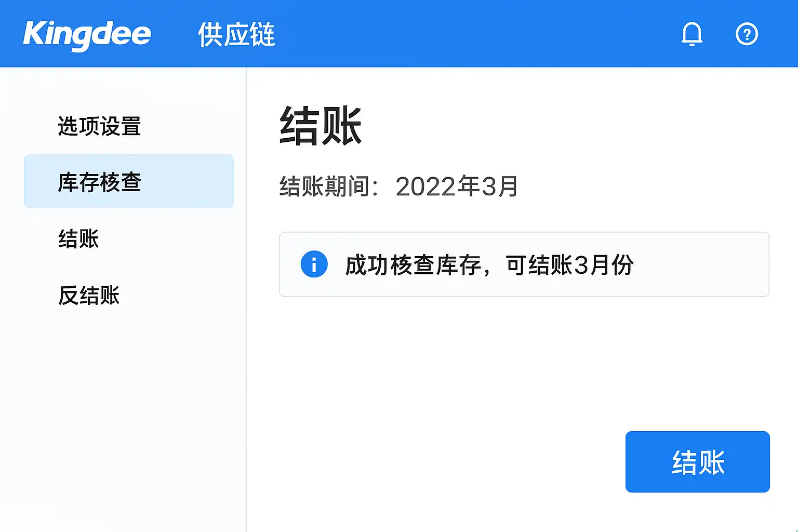Click the 成功核查库存 message text
This screenshot has width=798, height=532.
coord(413,265)
